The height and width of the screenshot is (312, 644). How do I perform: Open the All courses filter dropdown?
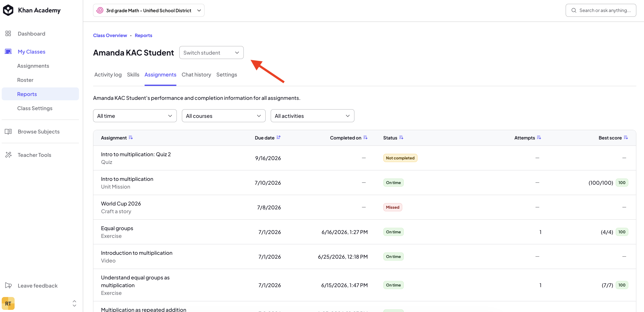pos(224,116)
